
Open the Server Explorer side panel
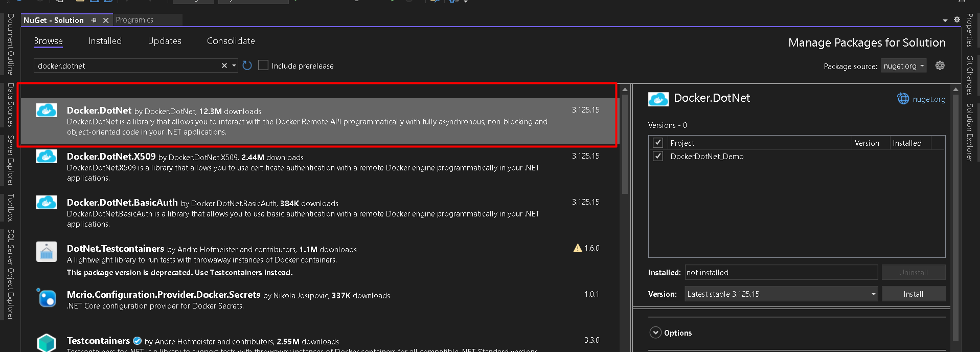(x=10, y=160)
